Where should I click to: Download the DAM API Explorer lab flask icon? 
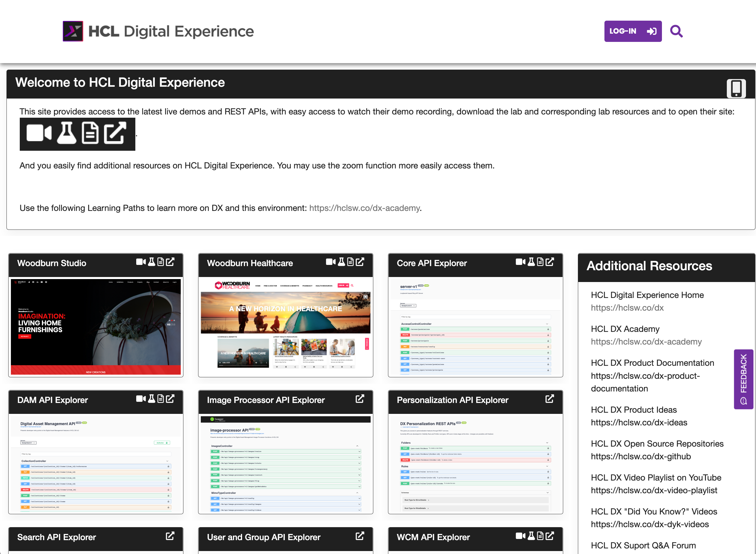[x=152, y=399]
